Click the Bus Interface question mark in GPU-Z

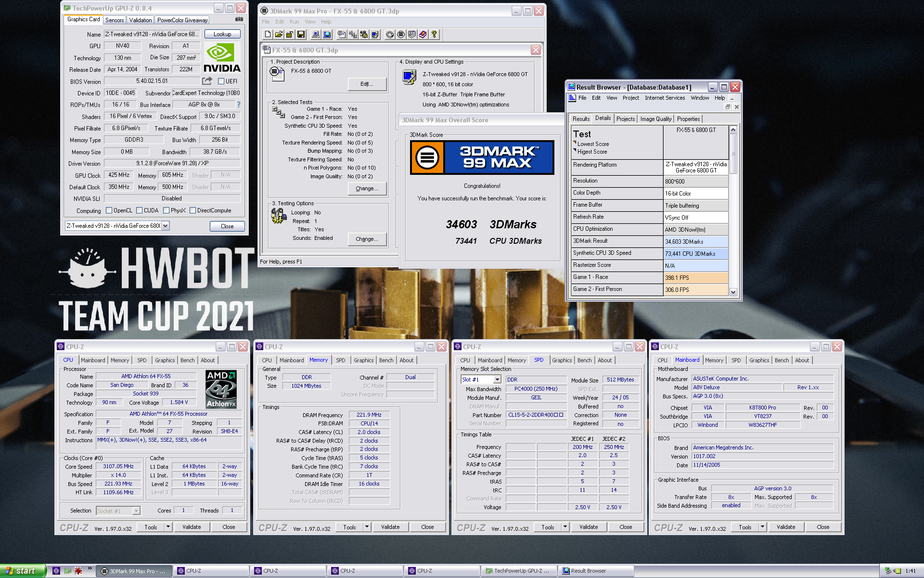coord(238,105)
